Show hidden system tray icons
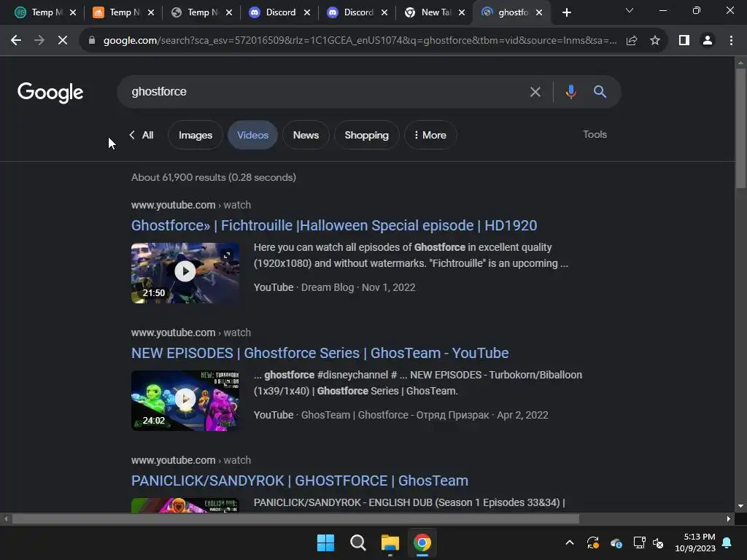This screenshot has height=560, width=747. point(569,542)
